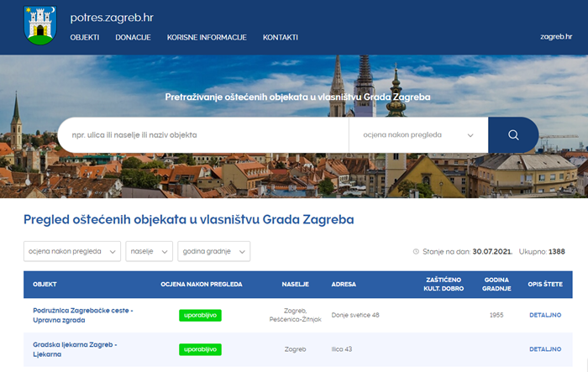Open KORISNE INFORMACIJE in navigation
This screenshot has height=372, width=588.
click(x=207, y=38)
